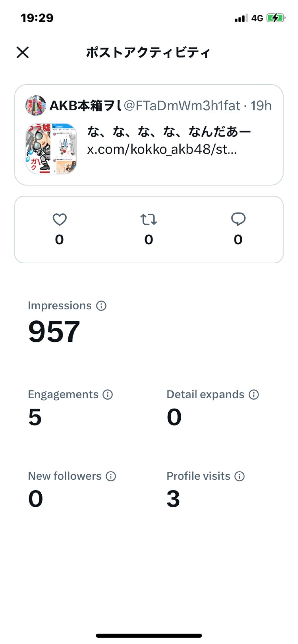The height and width of the screenshot is (644, 298).
Task: Open info icon beside Profile visits
Action: pos(240,476)
